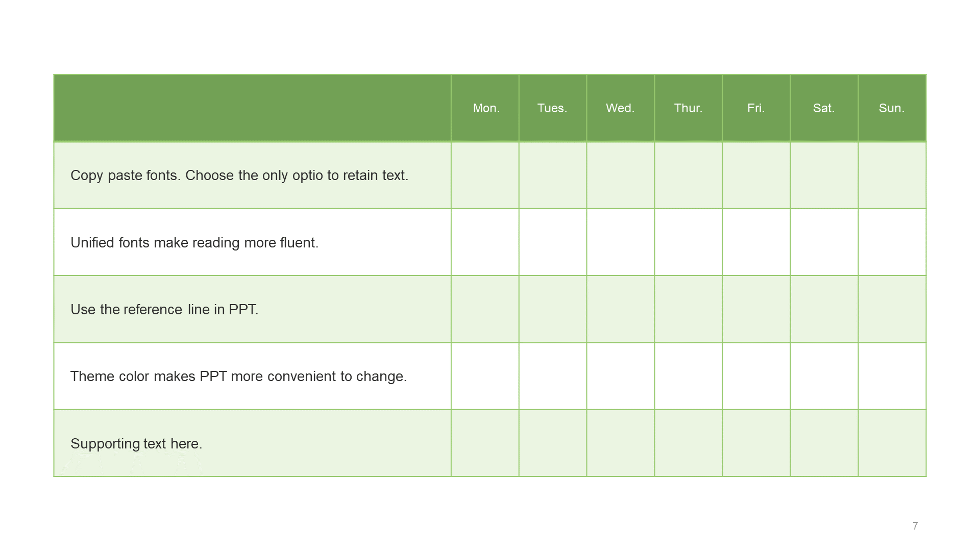Select the Sun. header cell
980x551 pixels.
pos(892,108)
